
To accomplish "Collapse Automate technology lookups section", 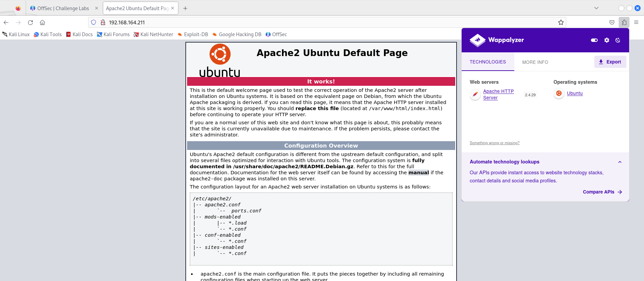I will [620, 162].
